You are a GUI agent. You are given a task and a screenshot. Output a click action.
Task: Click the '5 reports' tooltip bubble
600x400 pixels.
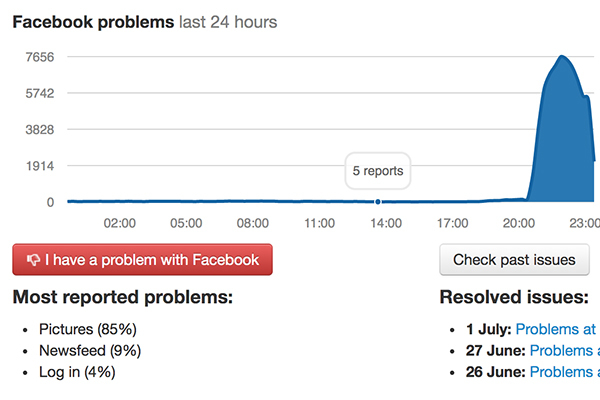point(378,171)
